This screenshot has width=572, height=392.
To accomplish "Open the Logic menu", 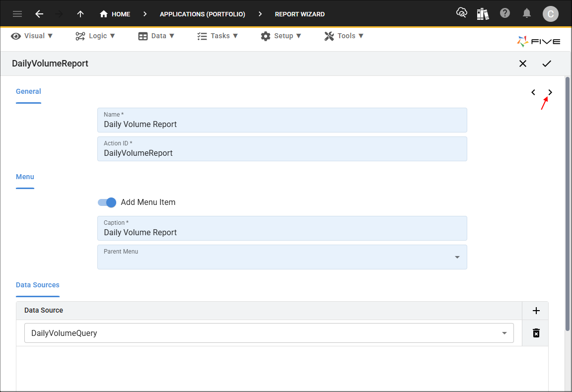I will tap(95, 36).
